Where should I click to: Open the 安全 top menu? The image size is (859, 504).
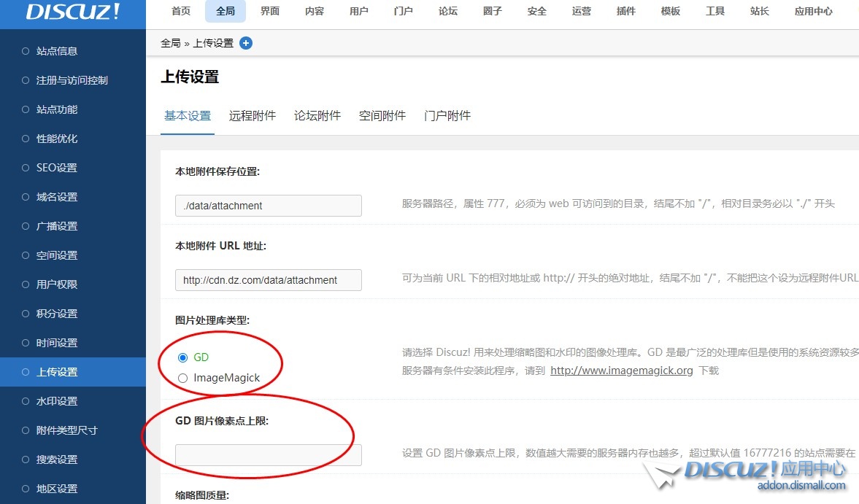coord(537,12)
